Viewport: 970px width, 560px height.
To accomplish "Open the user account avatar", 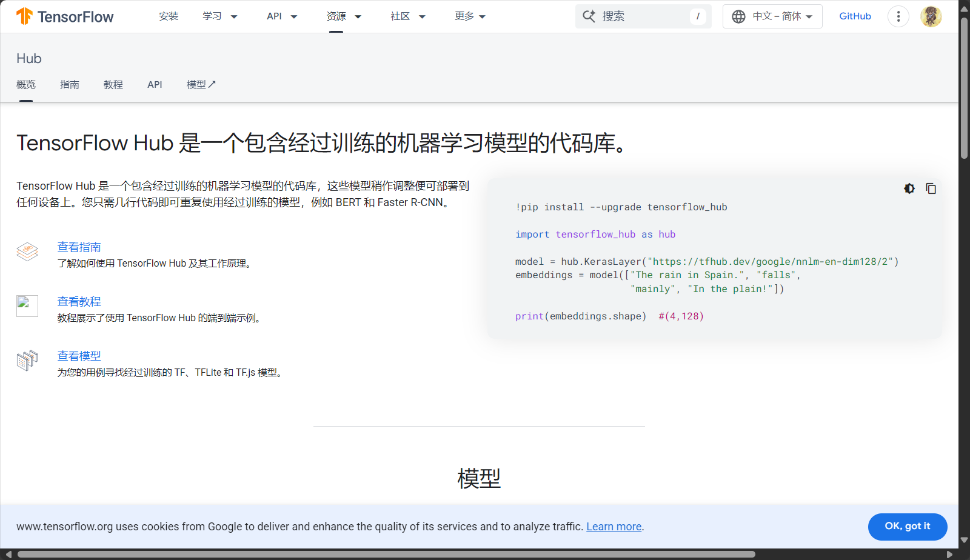I will [931, 16].
